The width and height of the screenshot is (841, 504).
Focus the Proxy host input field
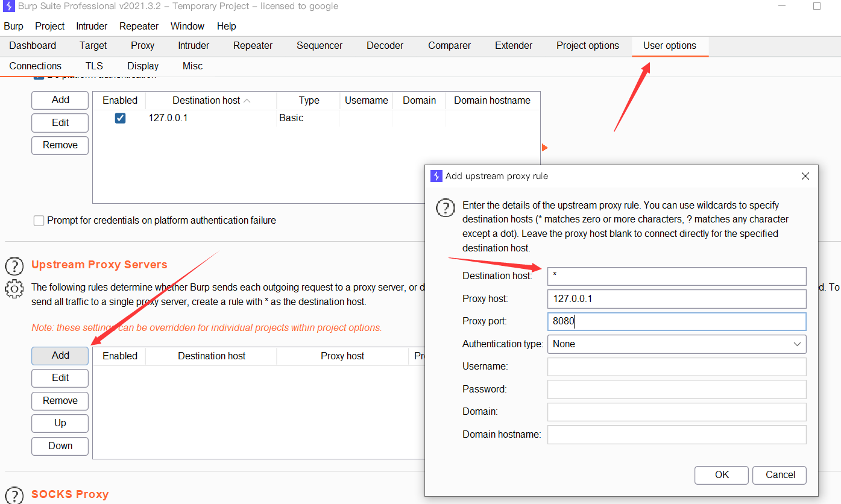tap(676, 299)
